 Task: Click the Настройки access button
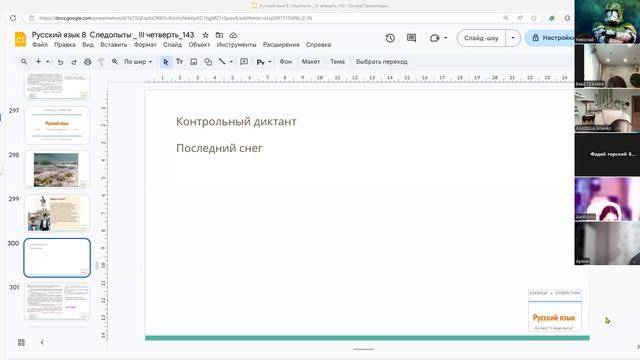tap(551, 38)
